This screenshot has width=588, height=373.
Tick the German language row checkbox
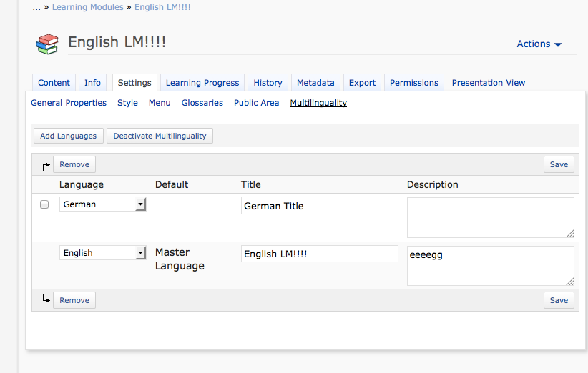44,204
